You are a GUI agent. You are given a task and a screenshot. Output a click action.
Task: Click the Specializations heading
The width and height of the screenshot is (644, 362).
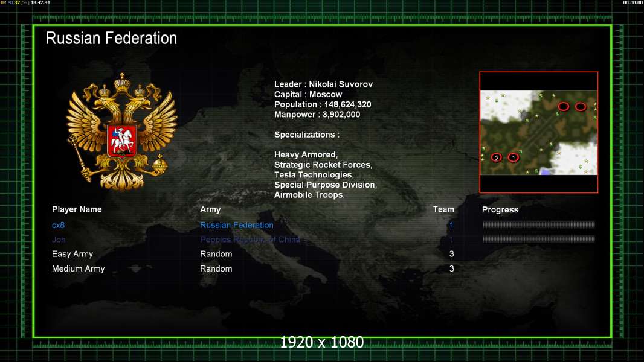point(307,135)
